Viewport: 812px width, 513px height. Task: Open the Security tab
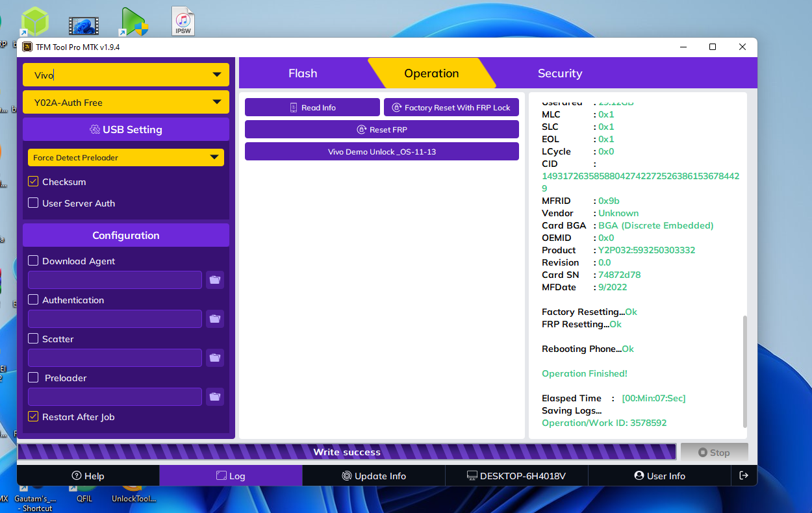pos(560,73)
